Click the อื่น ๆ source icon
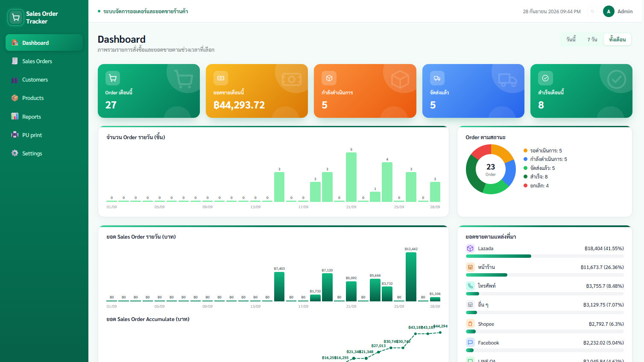This screenshot has width=644, height=362. click(x=470, y=305)
